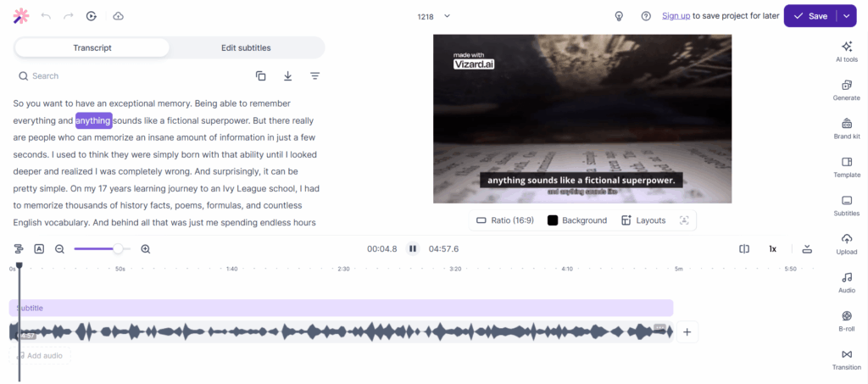Open the Upload panel in sidebar
The image size is (868, 384).
(847, 244)
